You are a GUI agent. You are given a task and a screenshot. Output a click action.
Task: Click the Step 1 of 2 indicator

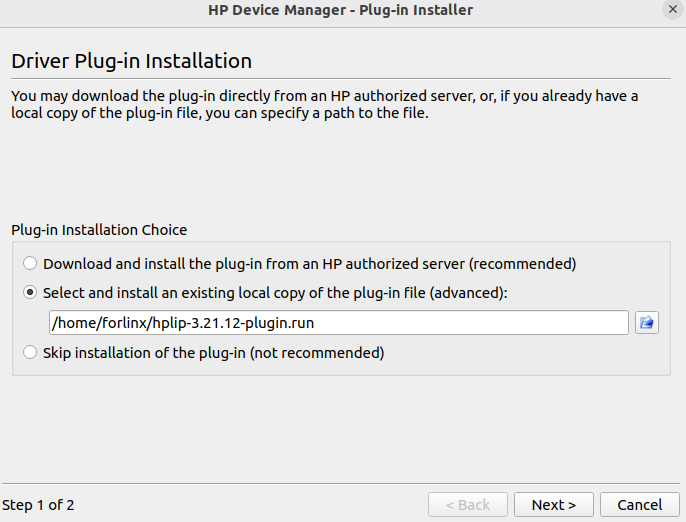point(39,505)
